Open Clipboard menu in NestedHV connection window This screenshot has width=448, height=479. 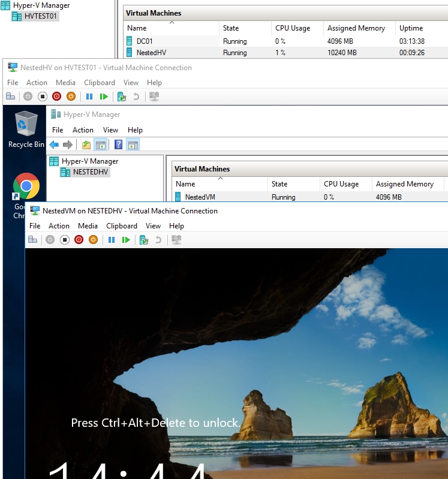pyautogui.click(x=99, y=83)
